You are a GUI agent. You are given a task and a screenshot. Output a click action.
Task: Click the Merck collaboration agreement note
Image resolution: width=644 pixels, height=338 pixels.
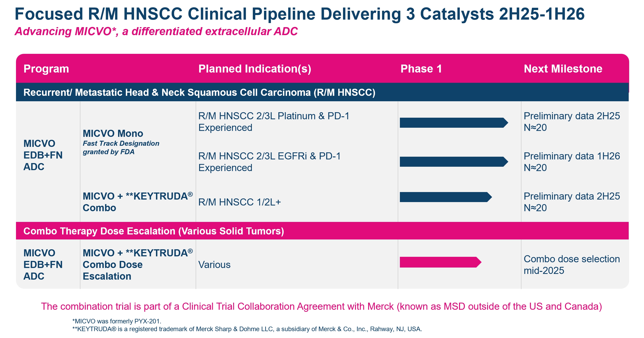pyautogui.click(x=321, y=306)
